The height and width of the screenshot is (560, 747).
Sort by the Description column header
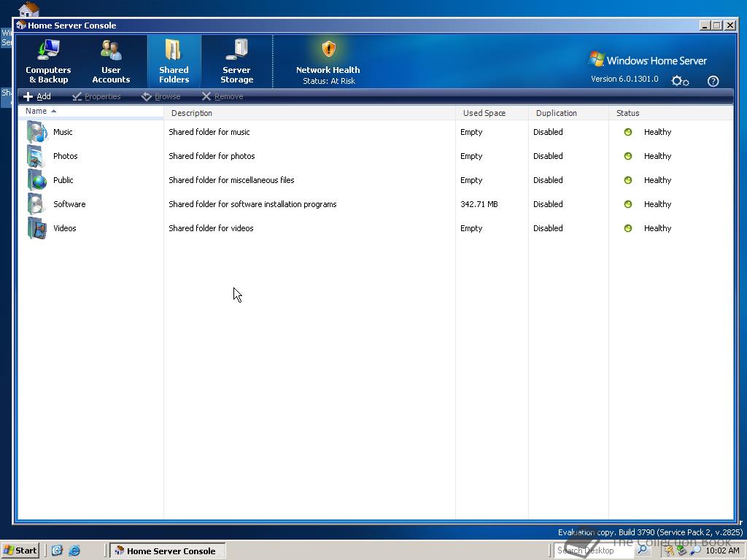[309, 113]
